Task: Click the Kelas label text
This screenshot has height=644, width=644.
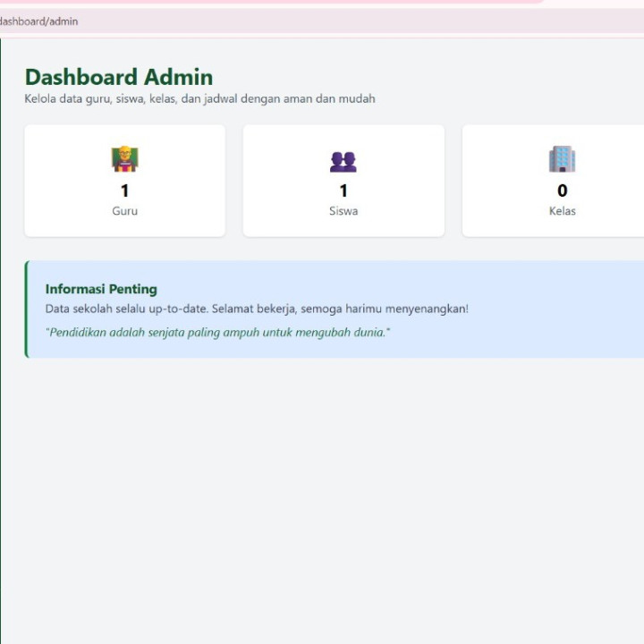Action: (562, 211)
